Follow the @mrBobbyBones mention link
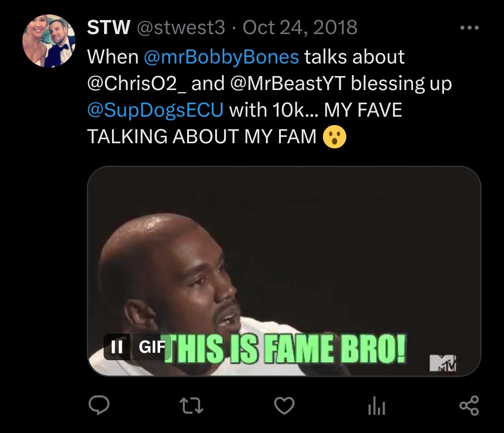The width and height of the screenshot is (504, 433). coord(222,57)
